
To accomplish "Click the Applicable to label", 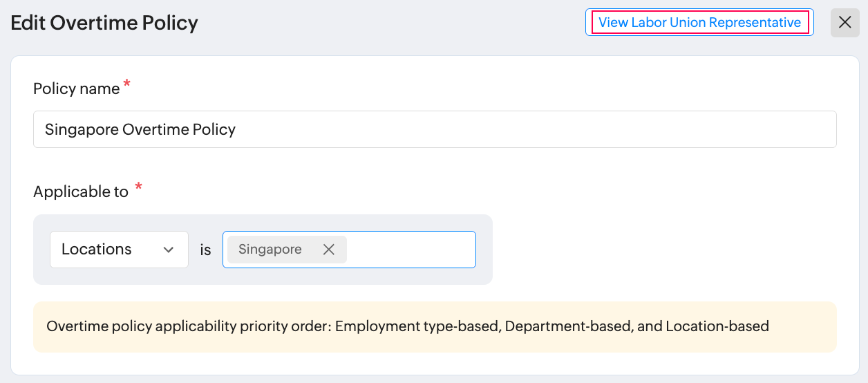I will (81, 192).
